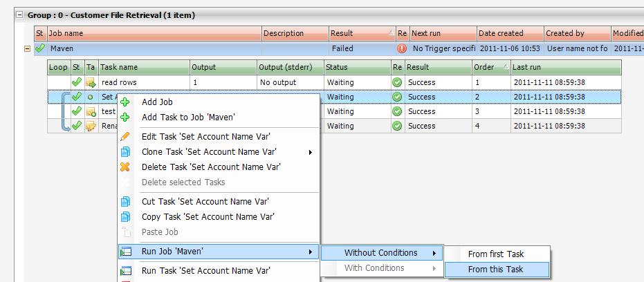Click the task type icon for read rows
This screenshot has height=282, width=644.
(x=91, y=82)
